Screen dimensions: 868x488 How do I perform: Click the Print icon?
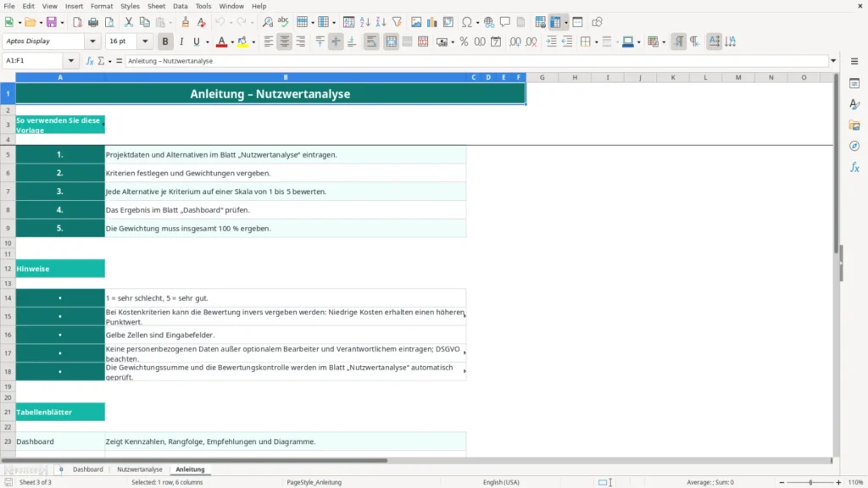click(x=93, y=22)
